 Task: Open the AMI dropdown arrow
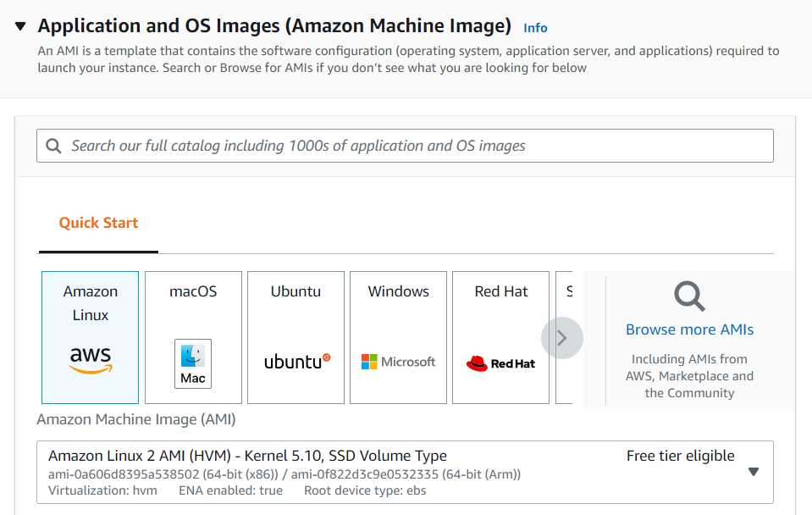pos(754,472)
